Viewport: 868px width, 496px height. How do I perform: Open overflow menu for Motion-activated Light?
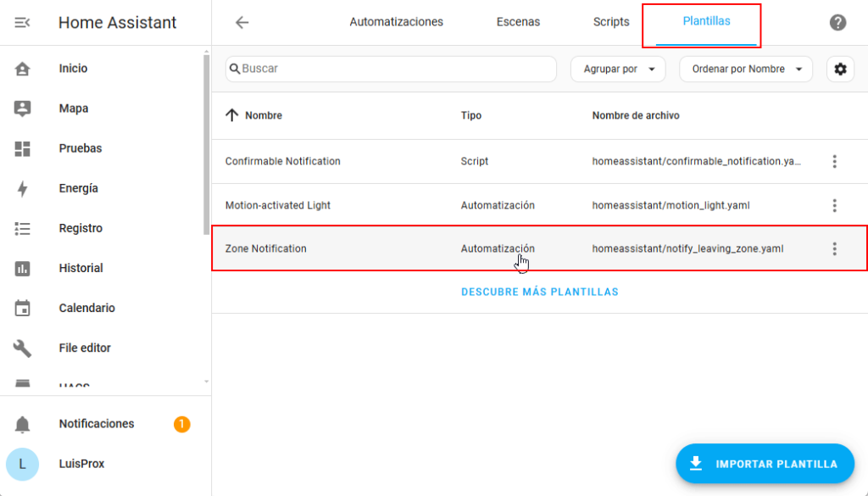pyautogui.click(x=834, y=205)
